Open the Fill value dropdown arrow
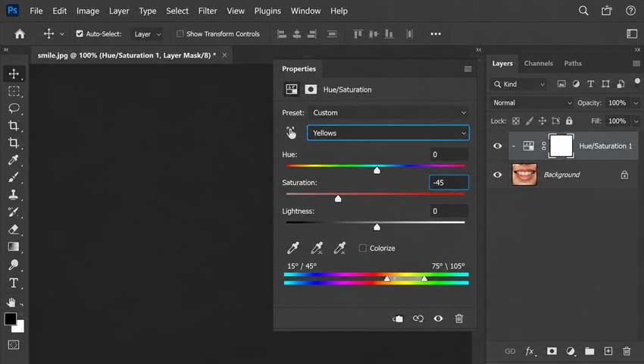 [636, 121]
